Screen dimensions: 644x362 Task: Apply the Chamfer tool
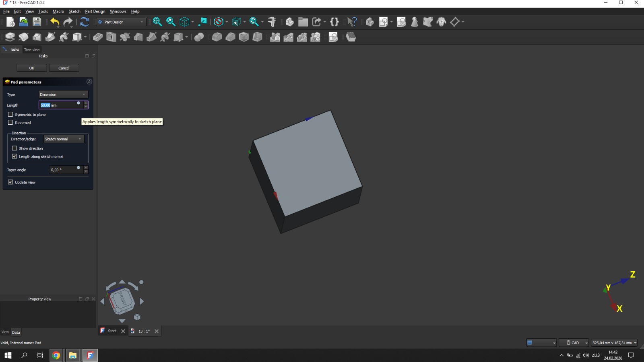(230, 37)
